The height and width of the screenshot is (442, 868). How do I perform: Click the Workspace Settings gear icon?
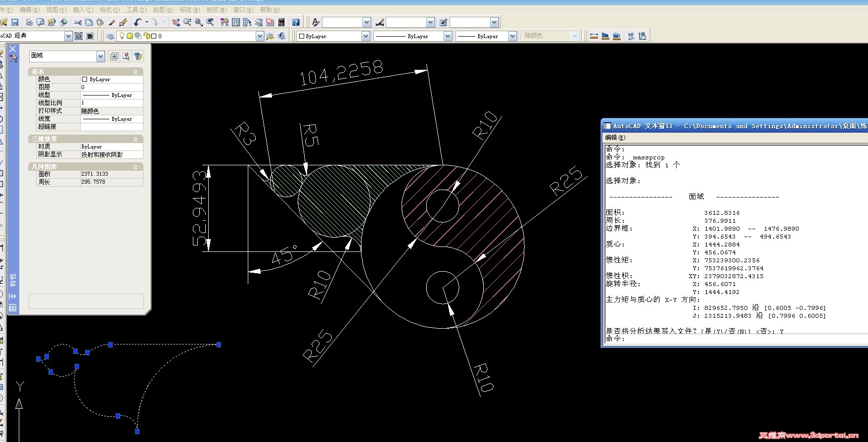click(x=79, y=36)
